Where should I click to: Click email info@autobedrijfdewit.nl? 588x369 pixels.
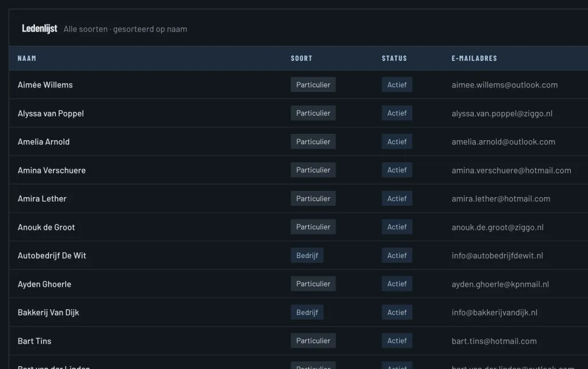[x=497, y=256]
